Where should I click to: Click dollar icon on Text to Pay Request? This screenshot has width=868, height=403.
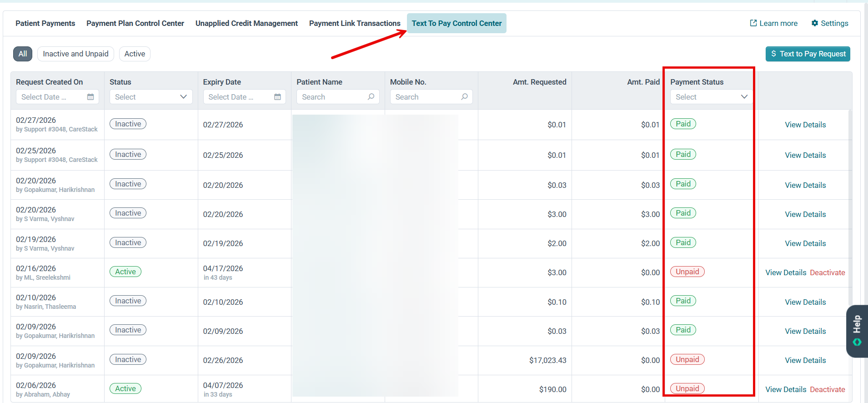tap(774, 54)
